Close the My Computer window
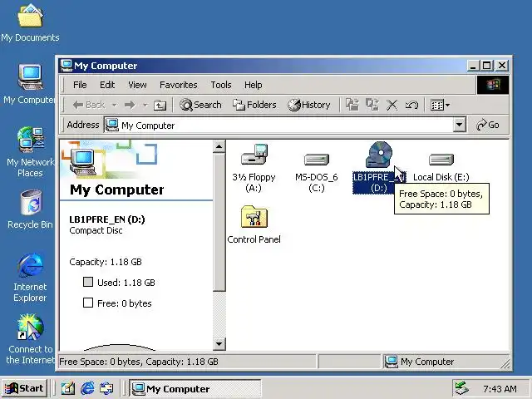The width and height of the screenshot is (532, 399). (502, 65)
